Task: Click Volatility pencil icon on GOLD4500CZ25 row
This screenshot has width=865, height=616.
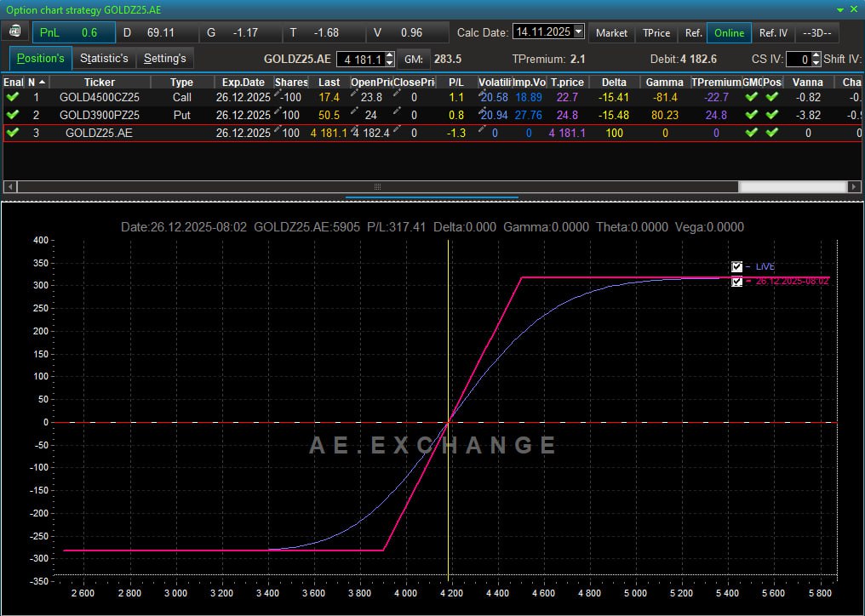Action: 483,92
